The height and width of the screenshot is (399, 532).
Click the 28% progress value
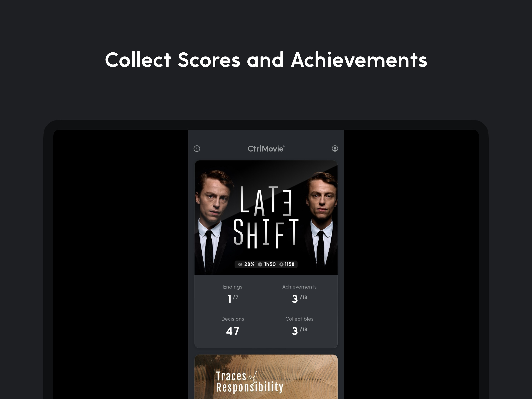(249, 264)
